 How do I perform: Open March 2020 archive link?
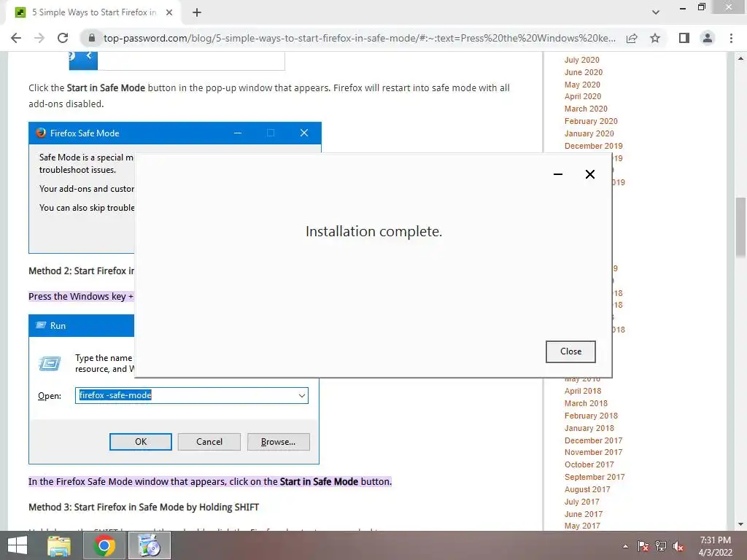tap(586, 109)
